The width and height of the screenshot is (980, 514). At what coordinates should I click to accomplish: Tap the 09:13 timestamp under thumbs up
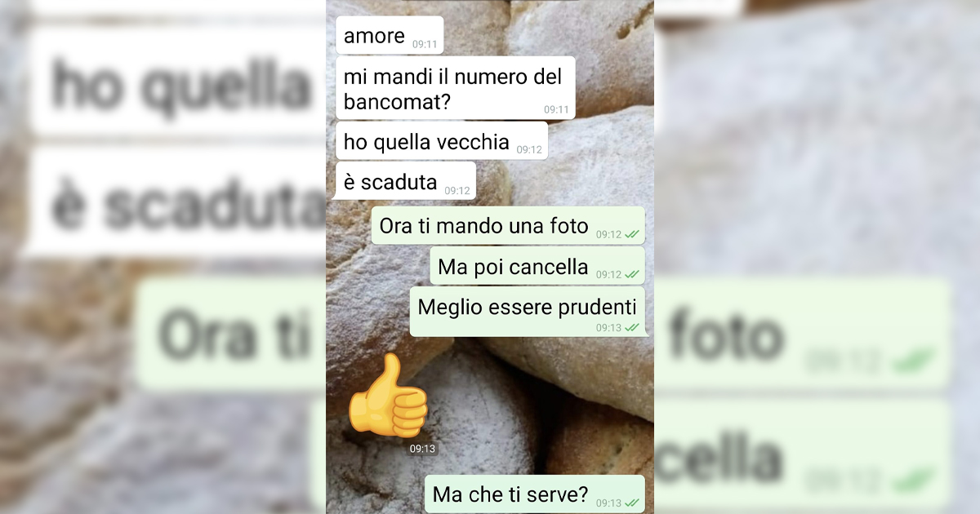point(422,449)
